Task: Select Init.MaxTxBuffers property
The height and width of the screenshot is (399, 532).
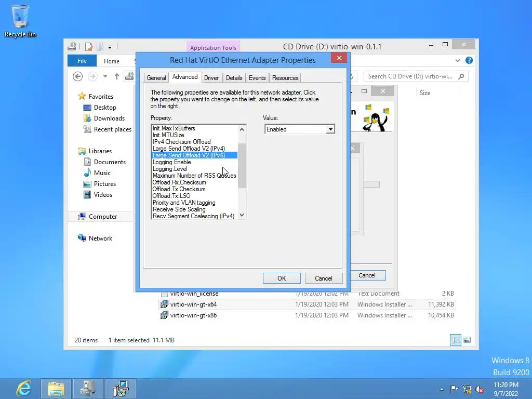Action: click(194, 128)
